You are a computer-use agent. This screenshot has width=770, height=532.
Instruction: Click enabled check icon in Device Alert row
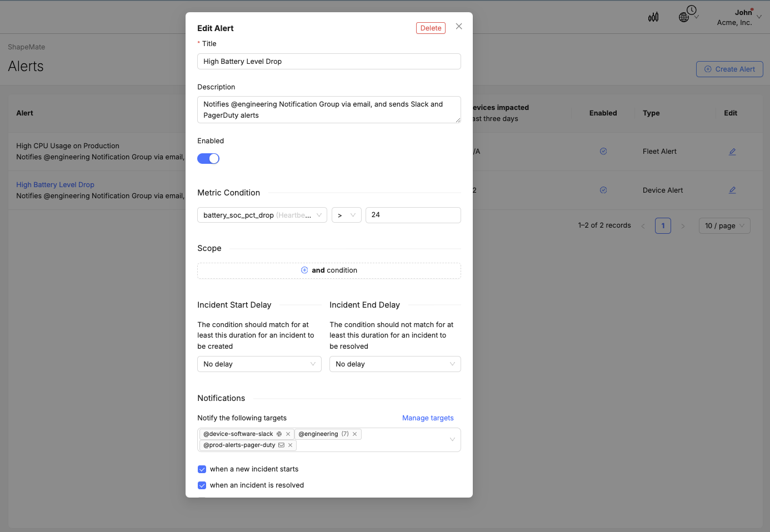point(603,190)
